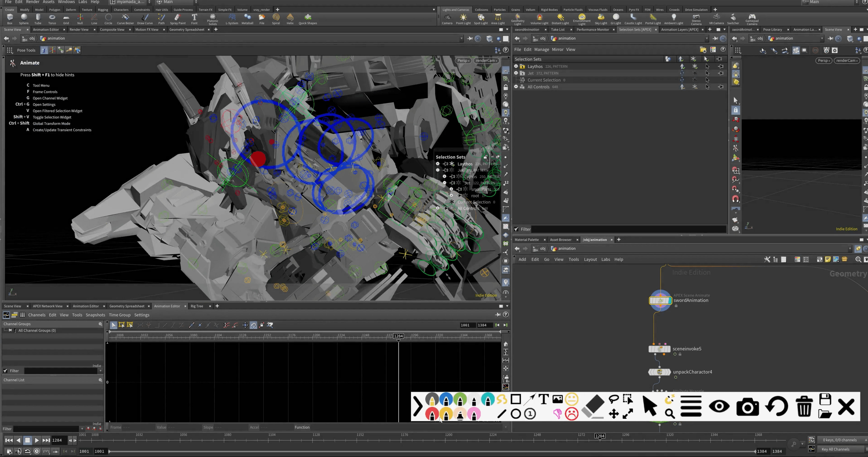Open the magnifier in annotation toolbar
Image resolution: width=868 pixels, height=457 pixels.
pos(670,414)
